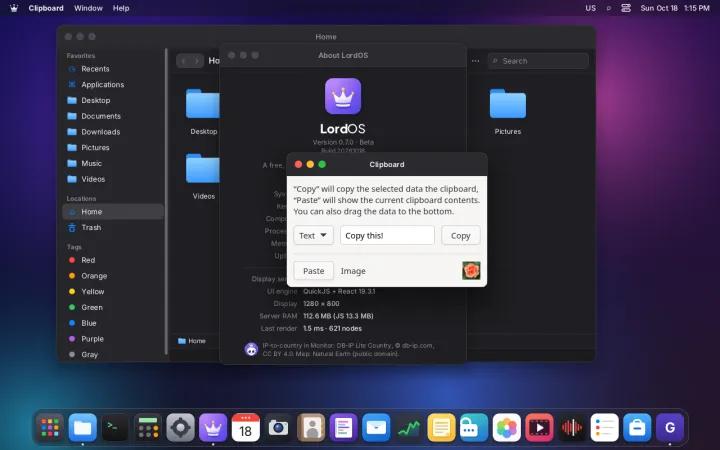Click the crown system menu icon
This screenshot has height=450, width=720.
14,8
